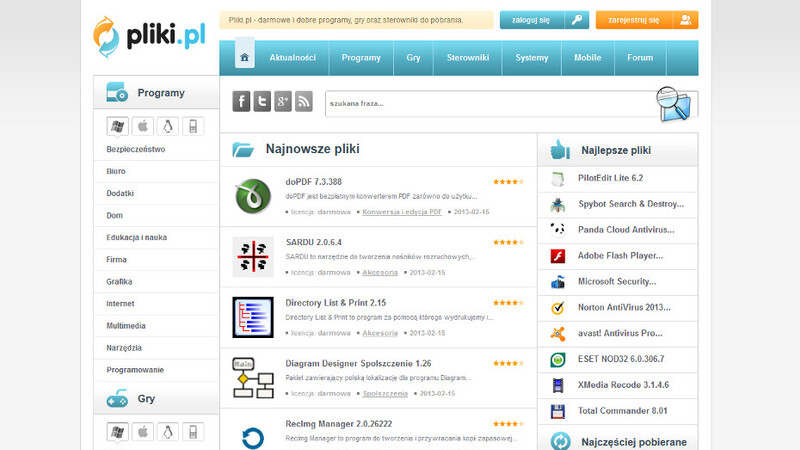The width and height of the screenshot is (800, 450).
Task: Select Apple platform under Programy
Action: click(143, 126)
